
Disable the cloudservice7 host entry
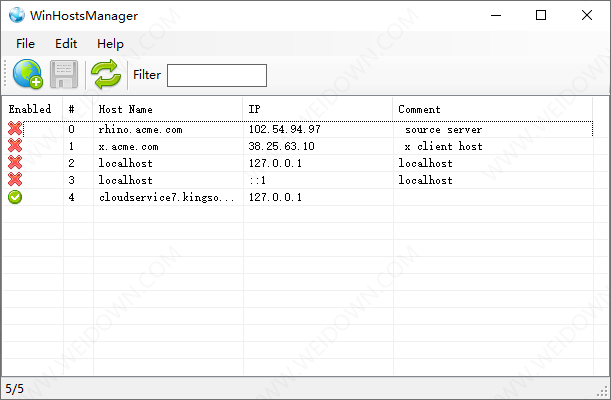point(15,197)
